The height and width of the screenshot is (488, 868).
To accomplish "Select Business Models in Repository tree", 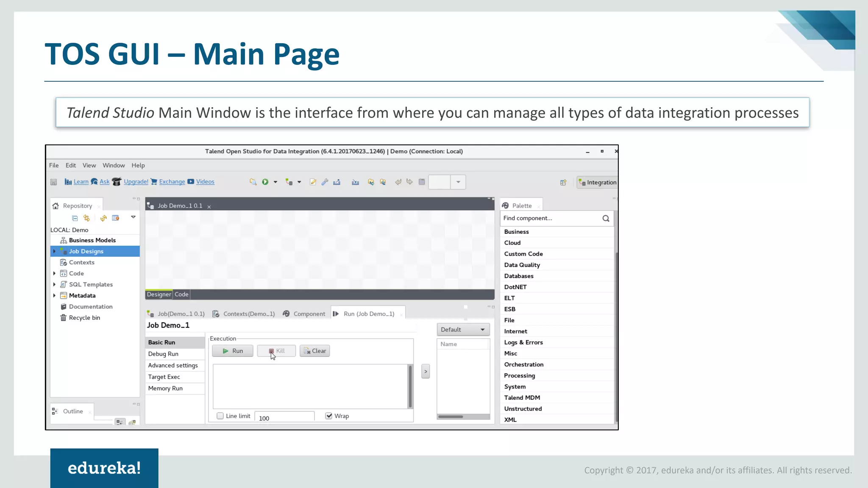I will pos(92,240).
